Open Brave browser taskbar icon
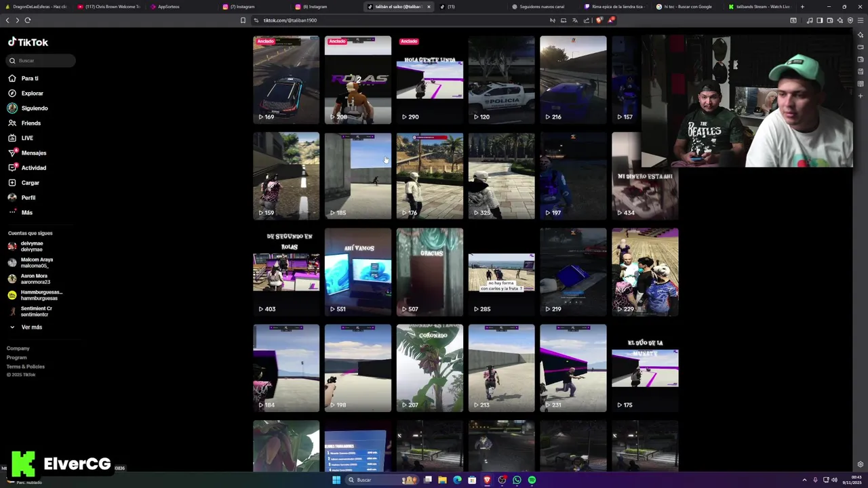Screen dimensions: 868x488 (x=487, y=480)
